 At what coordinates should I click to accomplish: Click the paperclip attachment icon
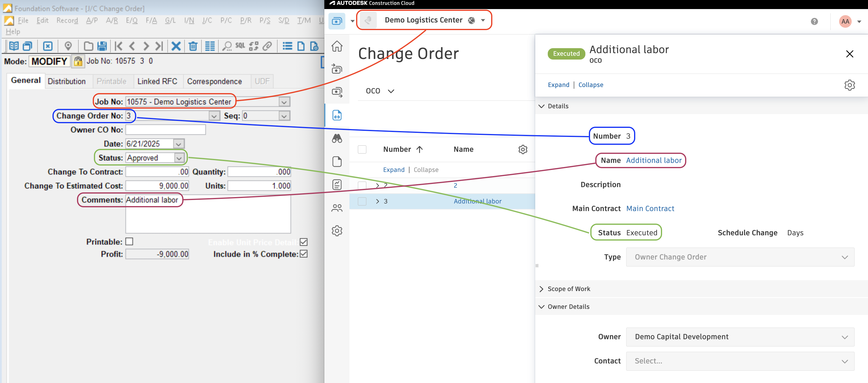coord(267,46)
